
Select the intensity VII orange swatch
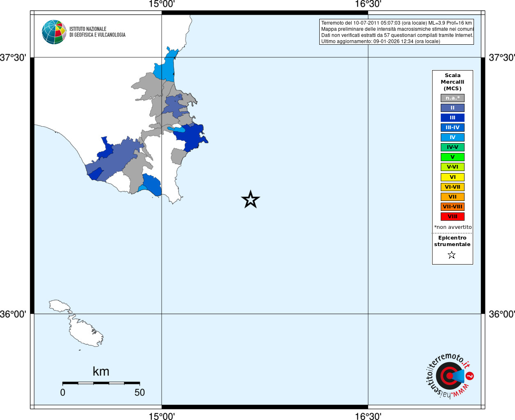point(453,197)
